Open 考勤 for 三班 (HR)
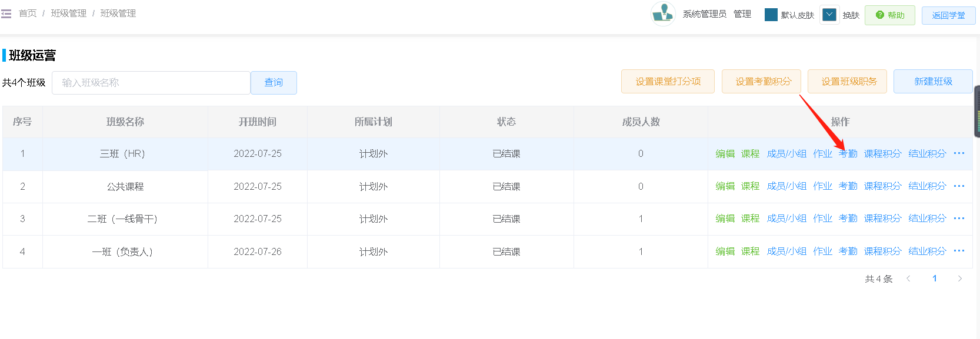Viewport: 980px width, 339px height. coord(848,154)
